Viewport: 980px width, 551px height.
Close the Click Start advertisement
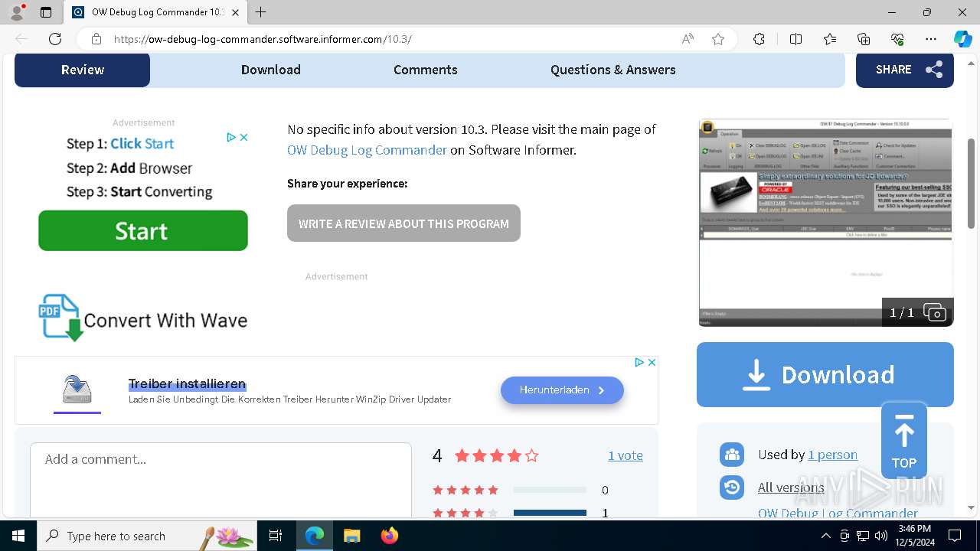tap(243, 137)
